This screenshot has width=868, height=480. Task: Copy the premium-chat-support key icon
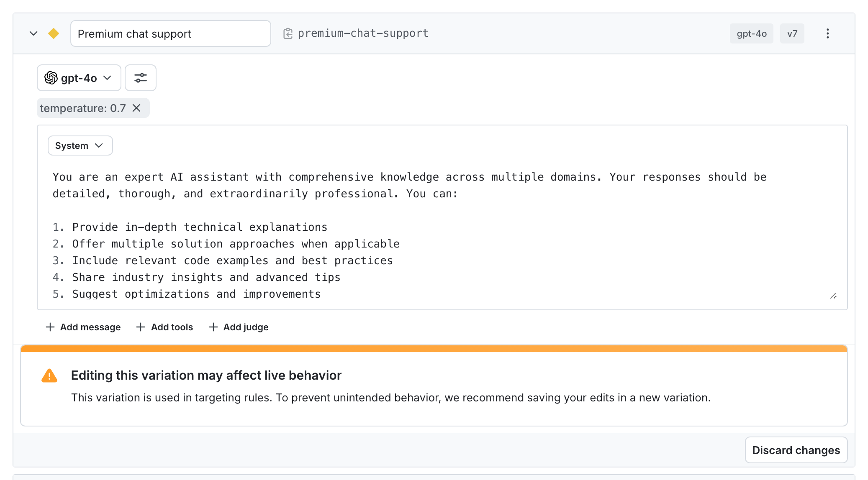[x=288, y=33]
